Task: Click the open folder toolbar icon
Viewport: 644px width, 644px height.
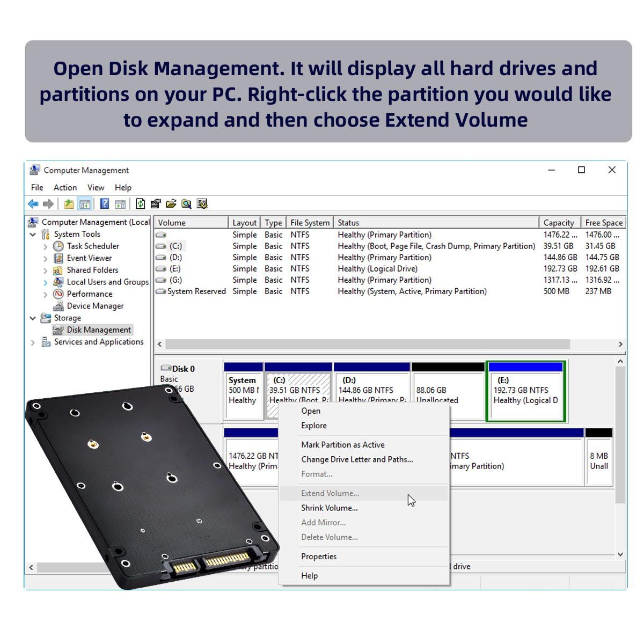Action: [171, 204]
